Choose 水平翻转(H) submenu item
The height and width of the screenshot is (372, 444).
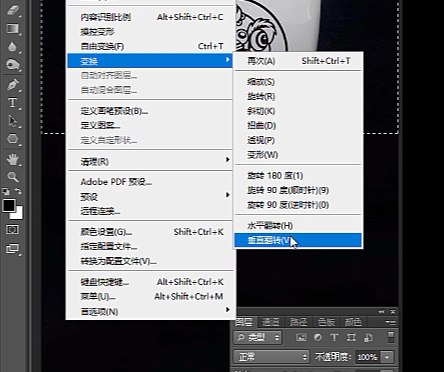(x=298, y=226)
